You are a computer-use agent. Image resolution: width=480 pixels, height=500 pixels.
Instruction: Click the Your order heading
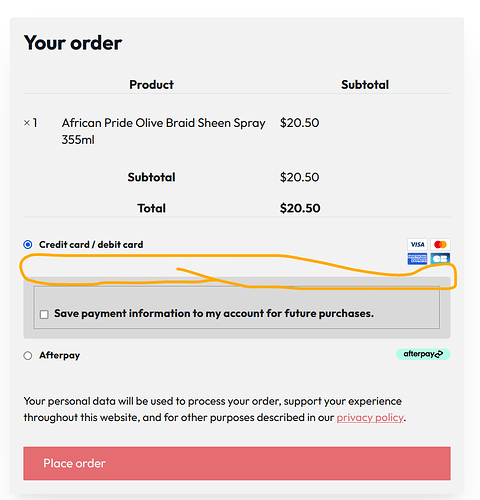(x=73, y=43)
